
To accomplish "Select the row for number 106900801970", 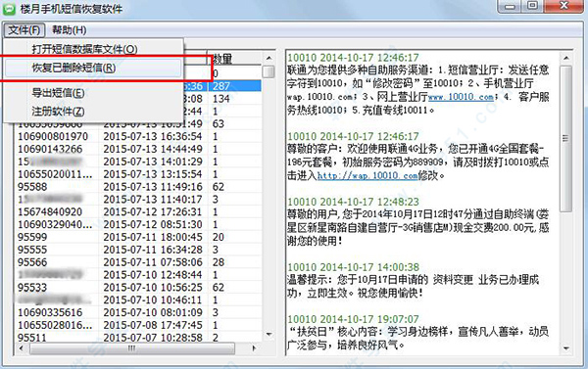I will point(139,136).
